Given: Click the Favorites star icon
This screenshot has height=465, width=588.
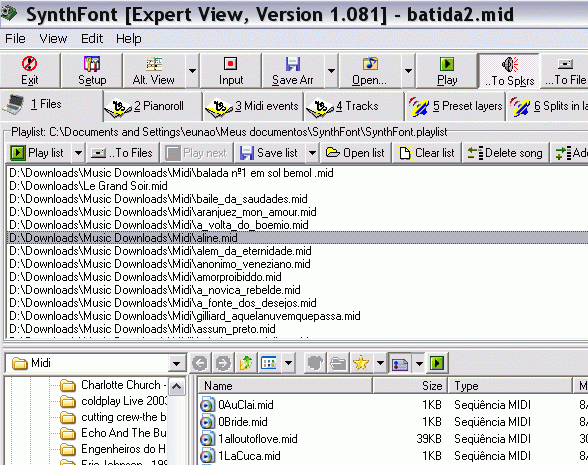Looking at the screenshot, I should tap(361, 363).
